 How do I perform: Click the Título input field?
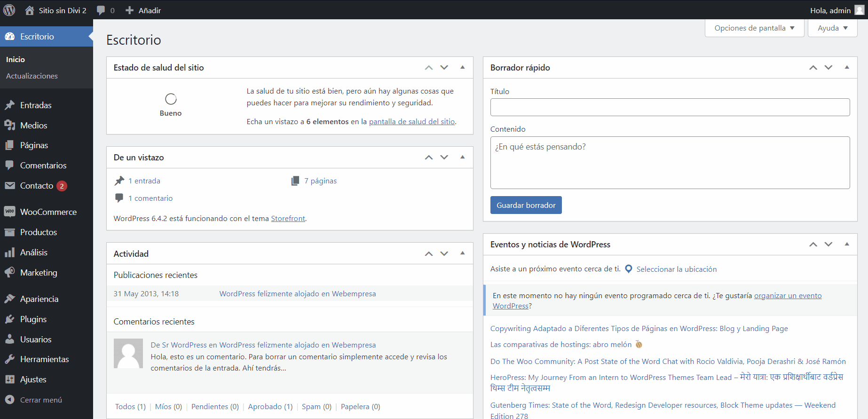click(x=670, y=107)
